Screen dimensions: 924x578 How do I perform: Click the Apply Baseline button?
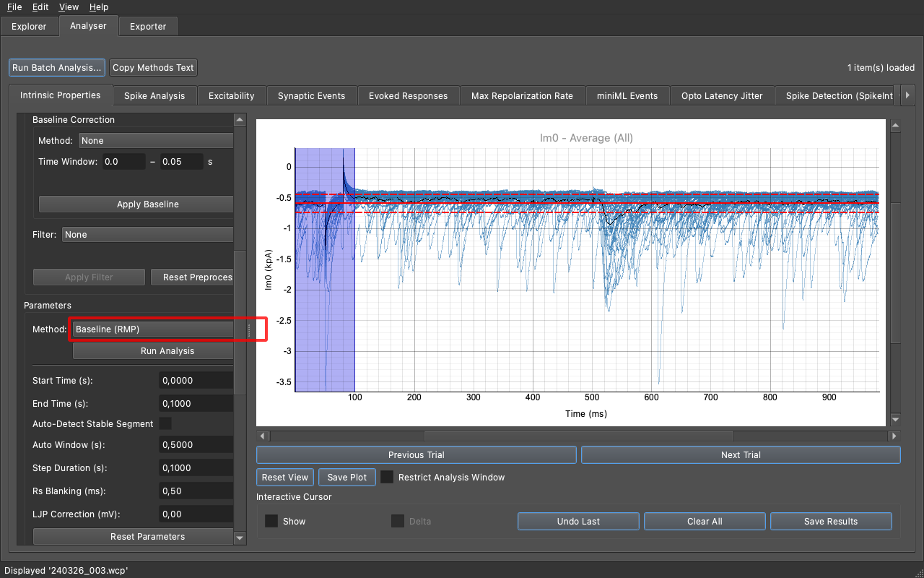coord(136,204)
